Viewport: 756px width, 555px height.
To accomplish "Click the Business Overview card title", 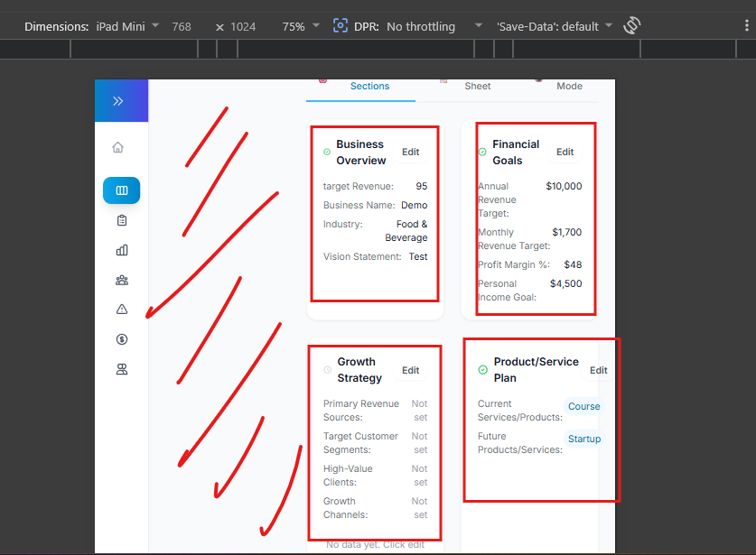I will [361, 153].
